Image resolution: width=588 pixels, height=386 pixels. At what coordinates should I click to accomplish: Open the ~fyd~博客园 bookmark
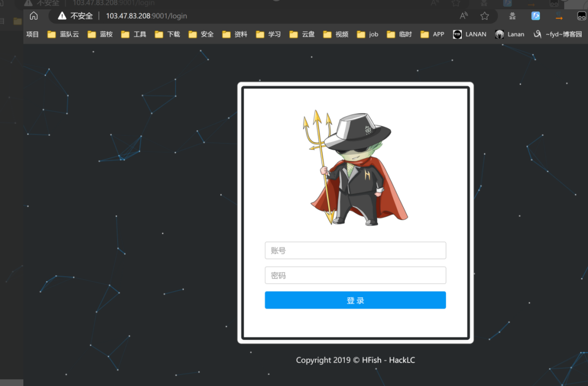[x=558, y=34]
